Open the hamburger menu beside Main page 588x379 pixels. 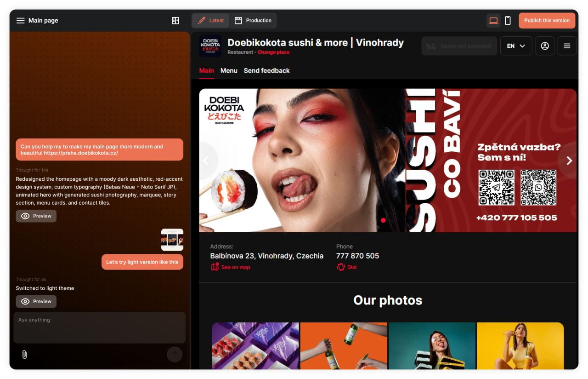click(20, 20)
